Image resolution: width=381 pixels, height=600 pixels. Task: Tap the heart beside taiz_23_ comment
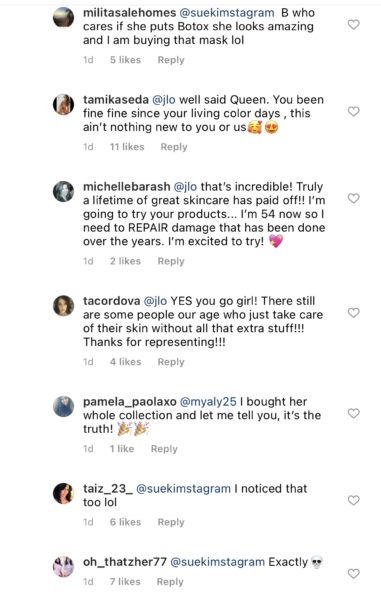[x=353, y=500]
